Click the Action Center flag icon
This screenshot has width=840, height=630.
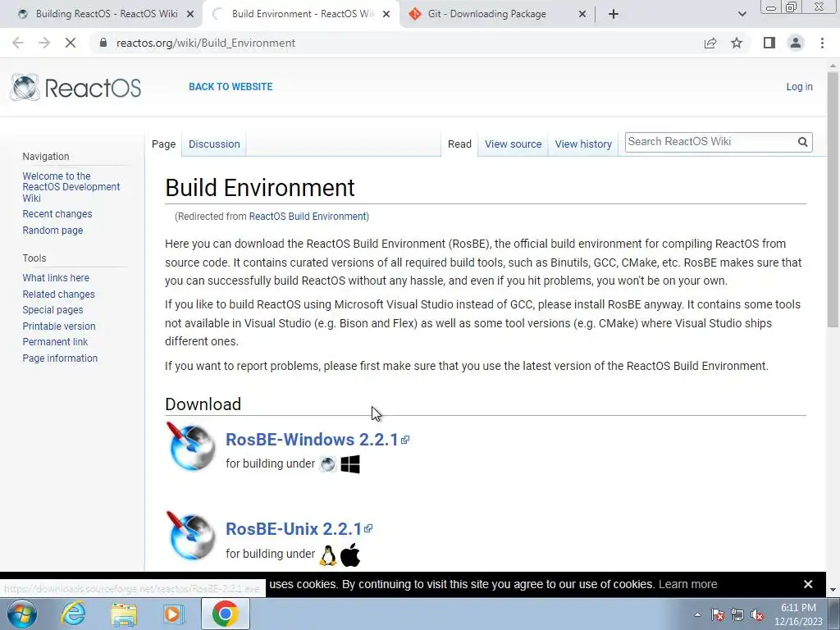click(x=718, y=615)
